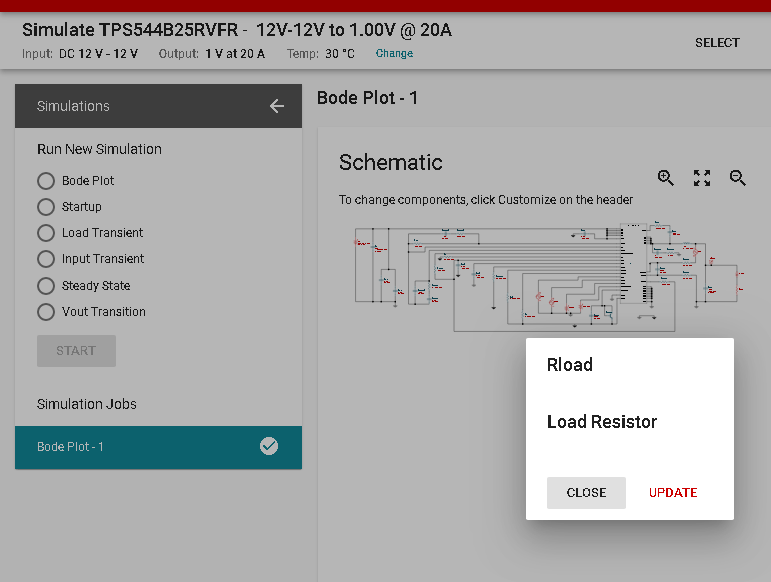Click the Output '1 V at 20 A' value
771x582 pixels.
(235, 54)
